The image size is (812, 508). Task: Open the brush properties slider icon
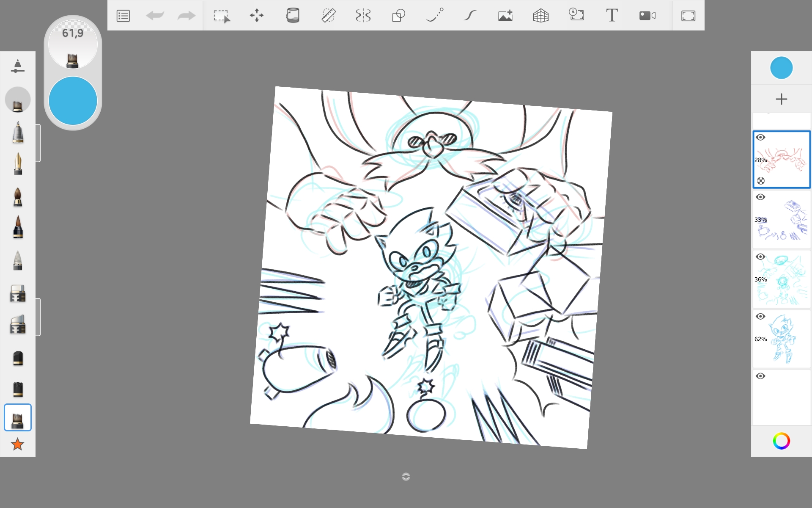(x=17, y=66)
